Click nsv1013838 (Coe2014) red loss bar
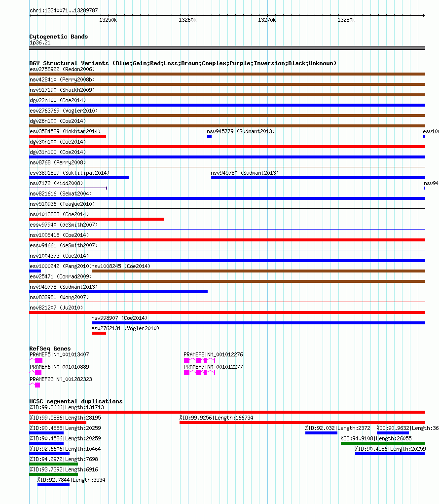 click(x=97, y=219)
